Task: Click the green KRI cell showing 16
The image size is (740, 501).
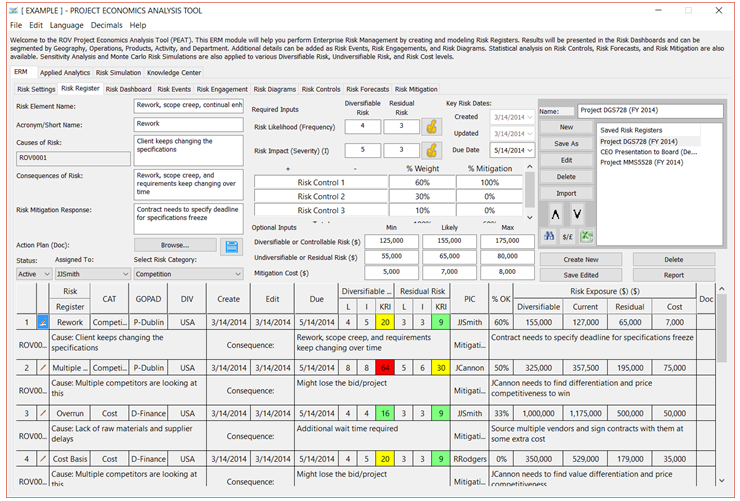Action: (x=385, y=413)
